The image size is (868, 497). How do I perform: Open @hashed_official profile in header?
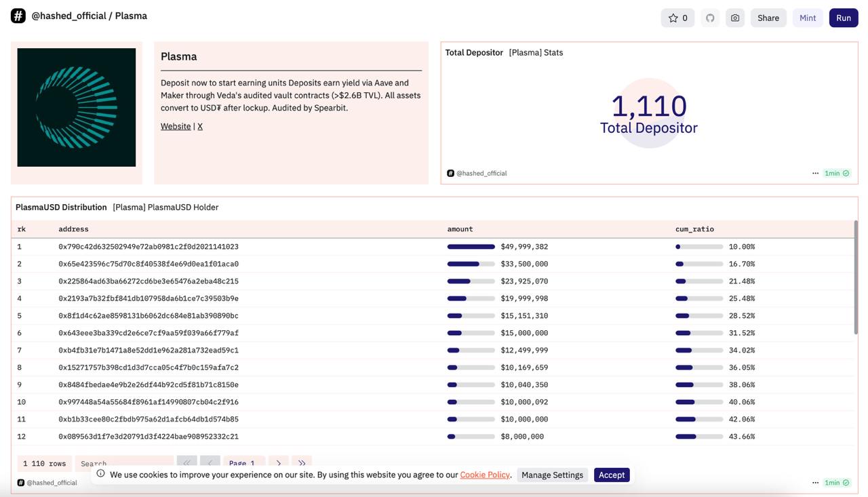point(68,16)
